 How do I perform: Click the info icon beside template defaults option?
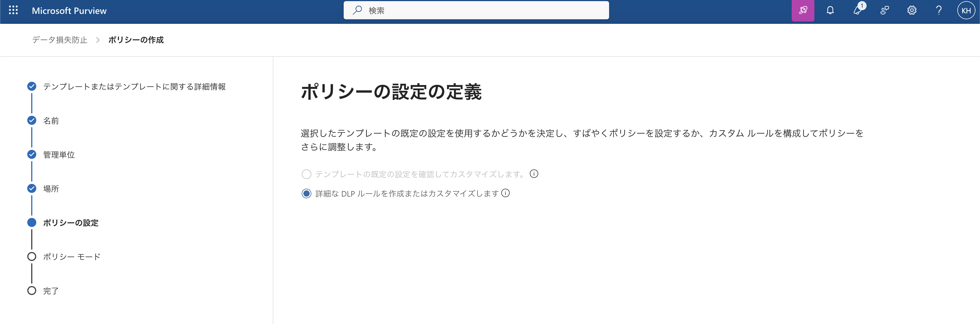tap(534, 174)
